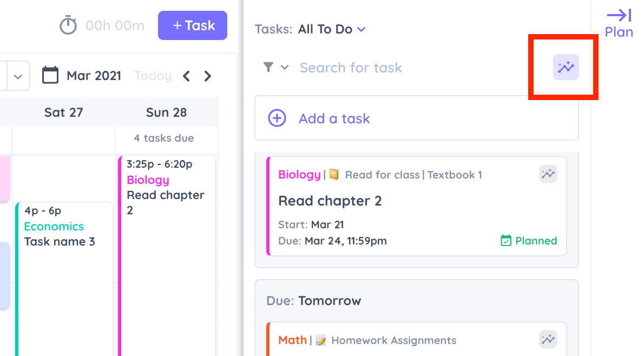Go to the previous week arrow
Image resolution: width=644 pixels, height=356 pixels.
pyautogui.click(x=187, y=76)
